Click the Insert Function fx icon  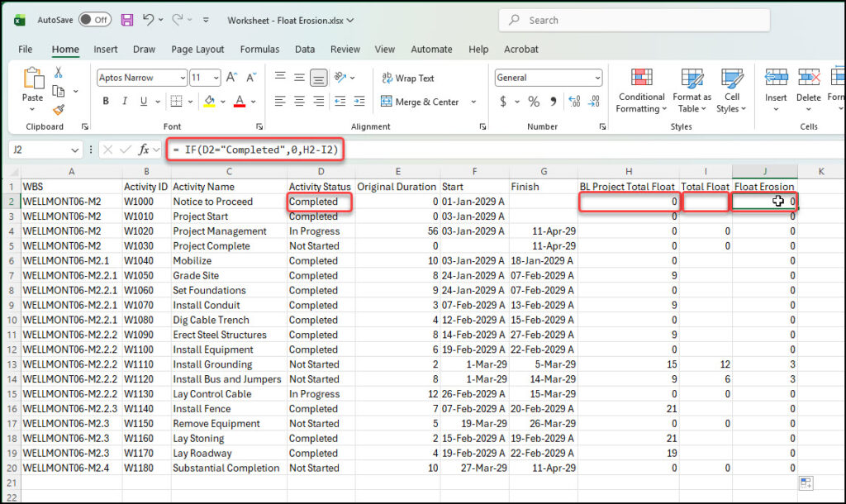point(144,150)
